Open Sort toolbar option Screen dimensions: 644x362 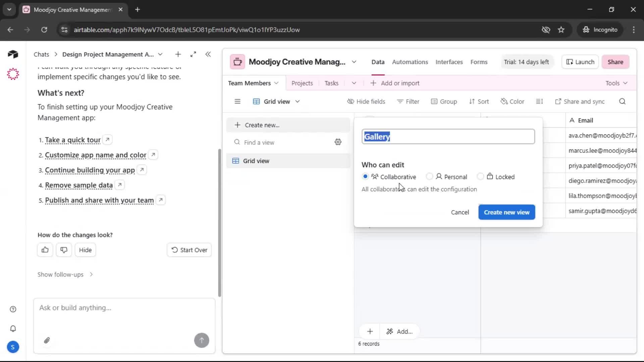coord(479,101)
